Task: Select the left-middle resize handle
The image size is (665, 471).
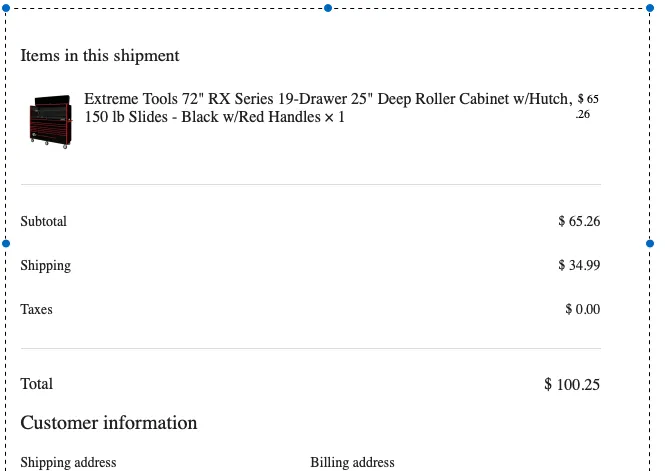Action: (6, 243)
